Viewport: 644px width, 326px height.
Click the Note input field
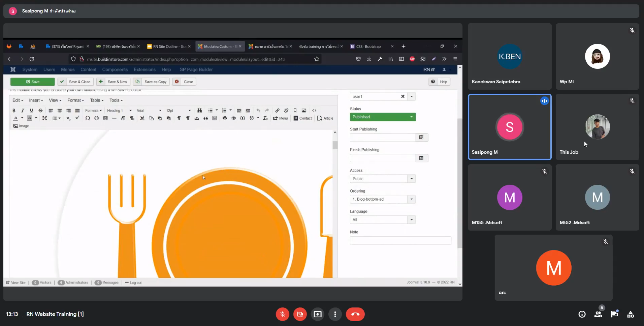click(x=400, y=240)
